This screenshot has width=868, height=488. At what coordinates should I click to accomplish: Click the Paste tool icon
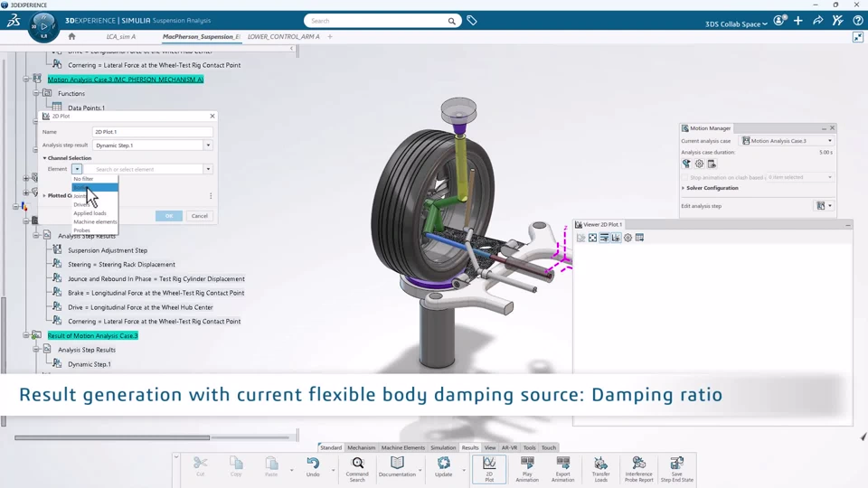point(271,466)
